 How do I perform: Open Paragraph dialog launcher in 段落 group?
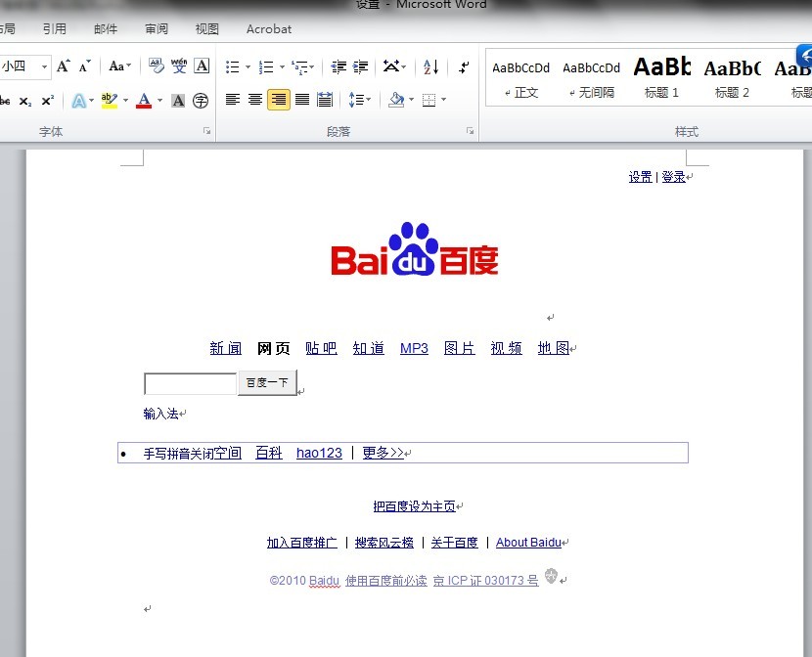click(x=471, y=131)
